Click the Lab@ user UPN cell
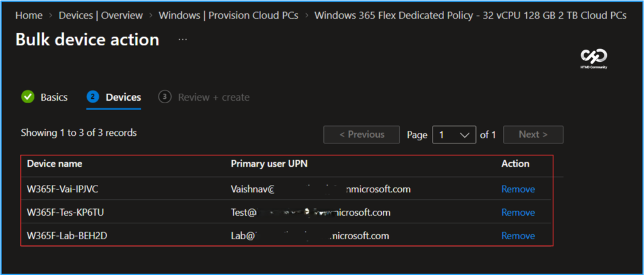Image resolution: width=644 pixels, height=275 pixels. click(x=309, y=236)
